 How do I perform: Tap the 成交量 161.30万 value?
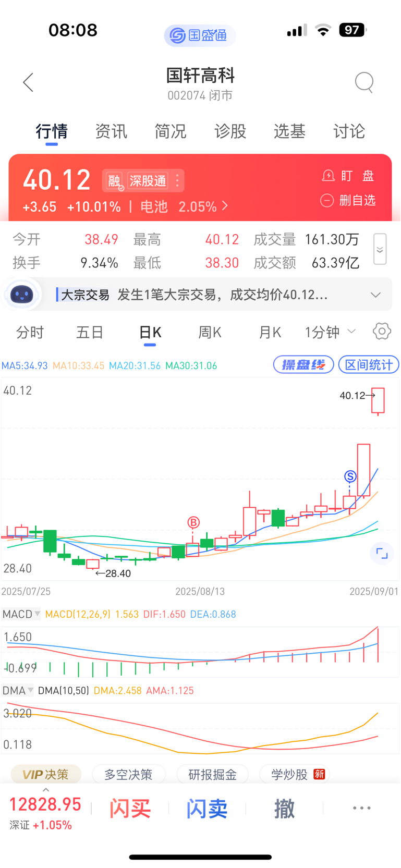click(332, 239)
